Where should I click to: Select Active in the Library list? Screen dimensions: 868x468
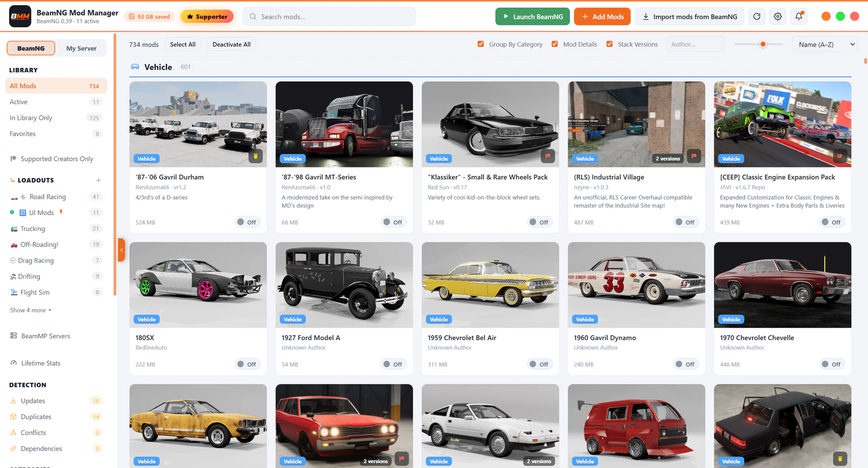(x=56, y=102)
